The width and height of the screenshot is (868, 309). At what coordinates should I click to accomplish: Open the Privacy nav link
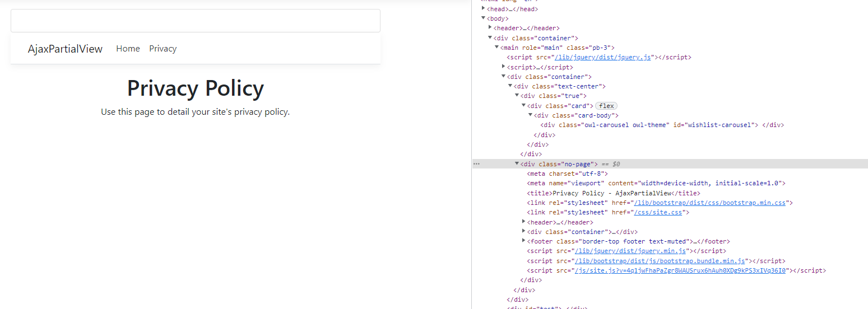click(163, 49)
